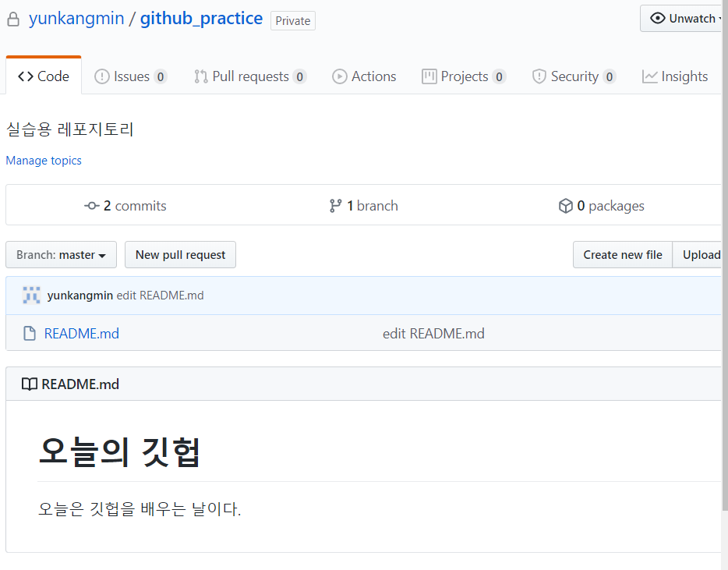View the 2 commits history
The height and width of the screenshot is (570, 728).
125,205
